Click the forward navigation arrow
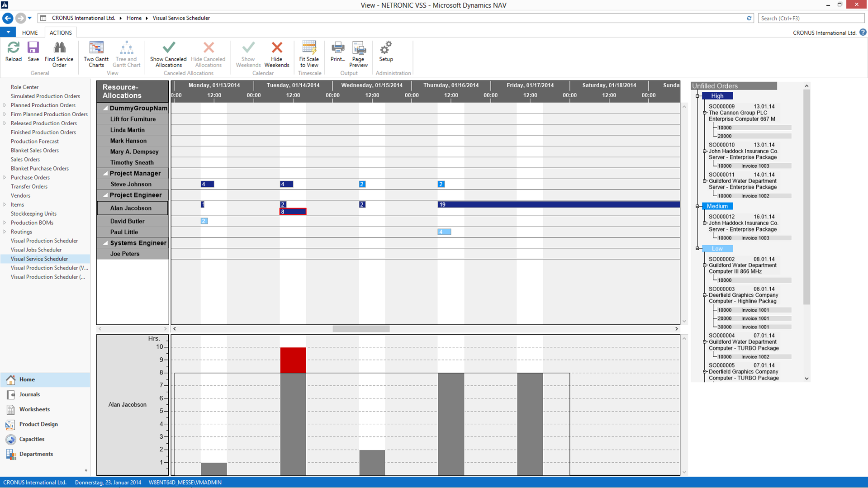The image size is (868, 488). pyautogui.click(x=20, y=18)
